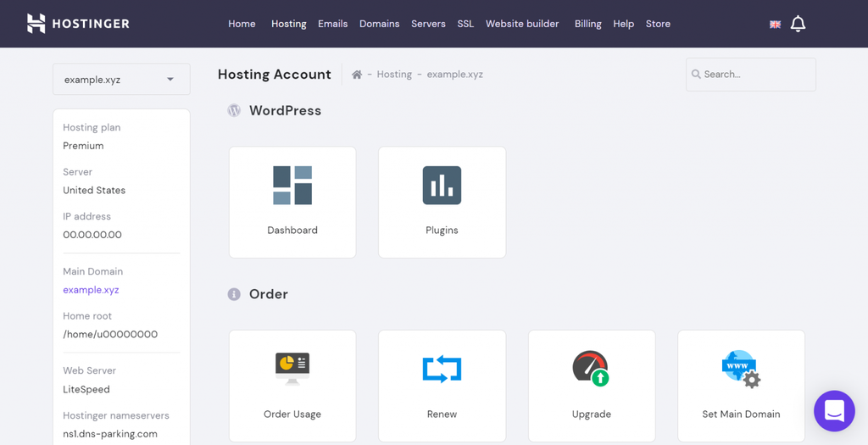Viewport: 868px width, 445px height.
Task: Click the LiteSpeed web server value
Action: pyautogui.click(x=86, y=389)
